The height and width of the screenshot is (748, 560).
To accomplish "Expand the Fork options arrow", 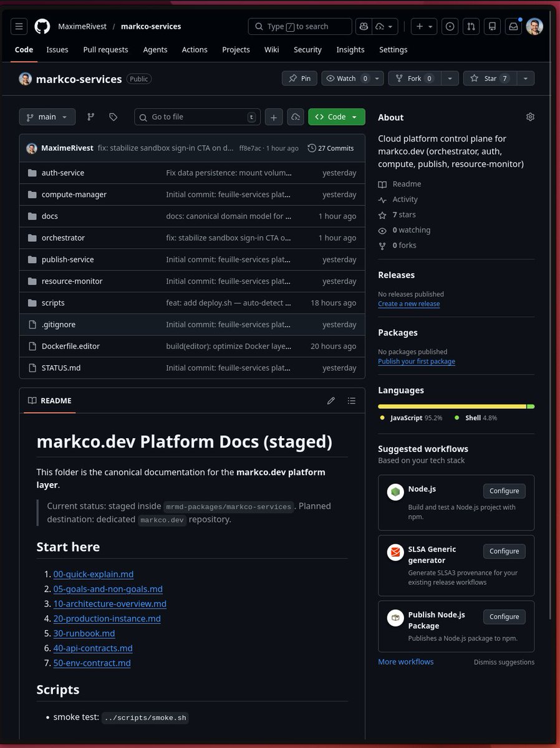I will point(450,79).
